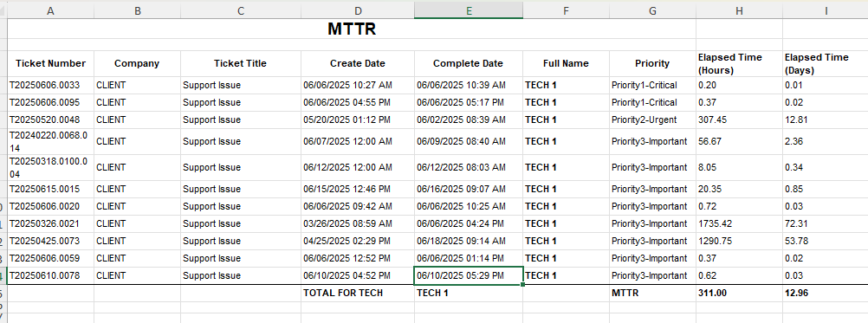Screen dimensions: 868x323
Task: Select column G header
Action: pos(652,10)
